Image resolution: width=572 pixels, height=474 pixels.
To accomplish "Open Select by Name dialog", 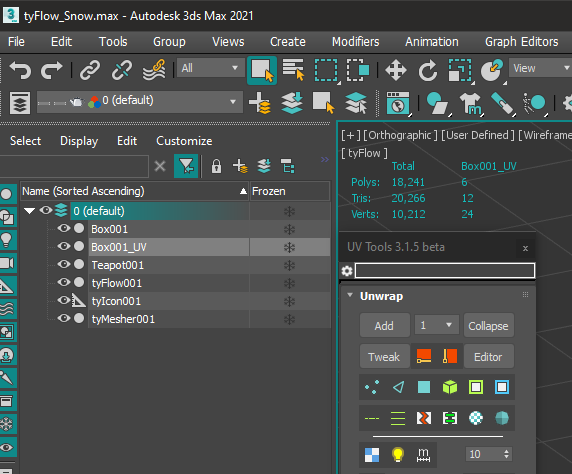I will point(293,69).
